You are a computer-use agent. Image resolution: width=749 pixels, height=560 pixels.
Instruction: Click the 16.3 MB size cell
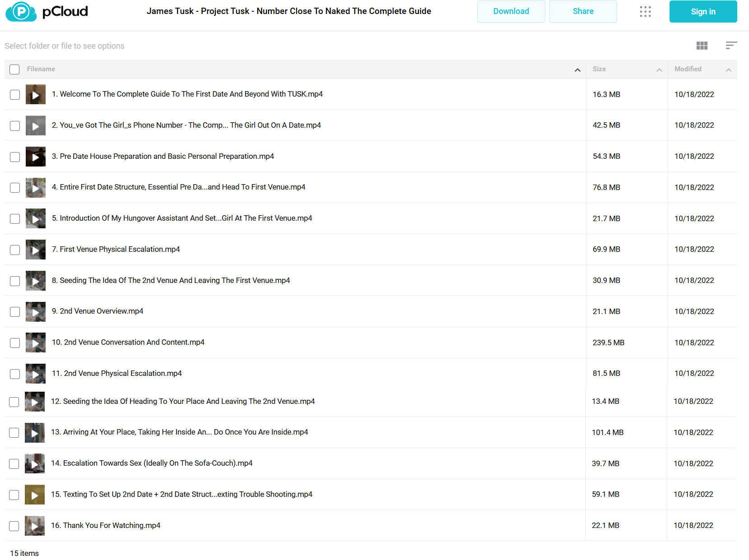tap(606, 94)
